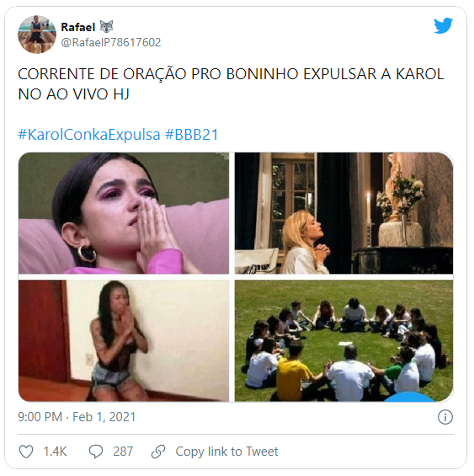Viewport: 474px width, 476px height.
Task: Open Rafael's profile avatar picture
Action: click(37, 35)
